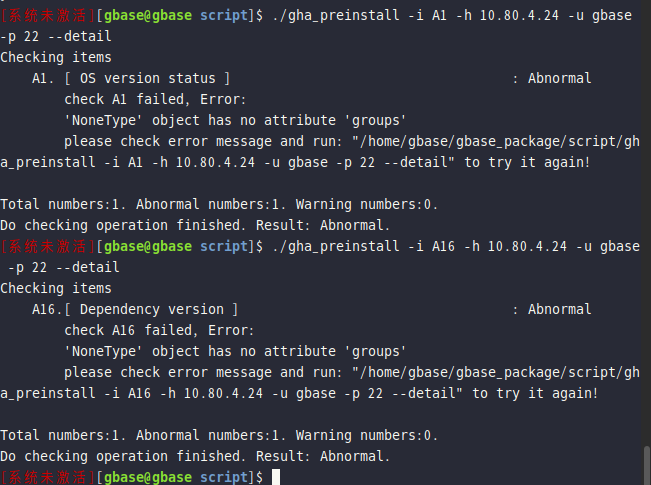
Task: Click the red '系统未激活' label on the bottom prompt
Action: click(x=47, y=477)
